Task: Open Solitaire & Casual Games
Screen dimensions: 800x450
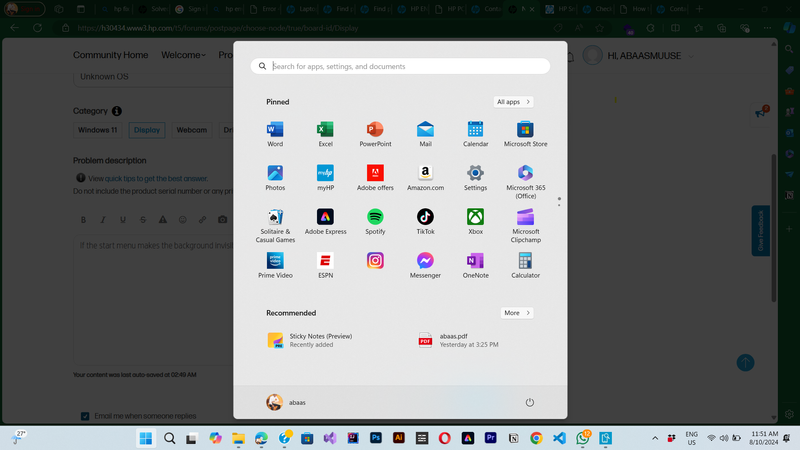Action: (275, 226)
